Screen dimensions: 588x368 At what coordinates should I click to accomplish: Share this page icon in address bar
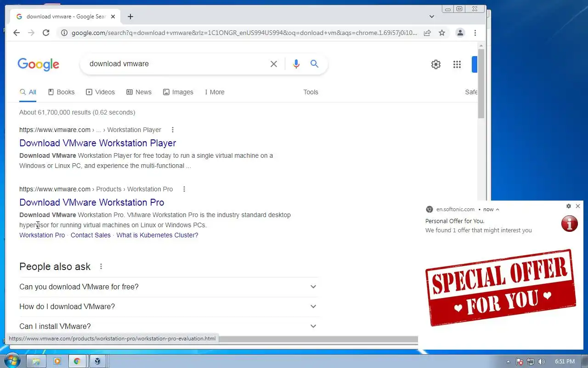click(427, 33)
